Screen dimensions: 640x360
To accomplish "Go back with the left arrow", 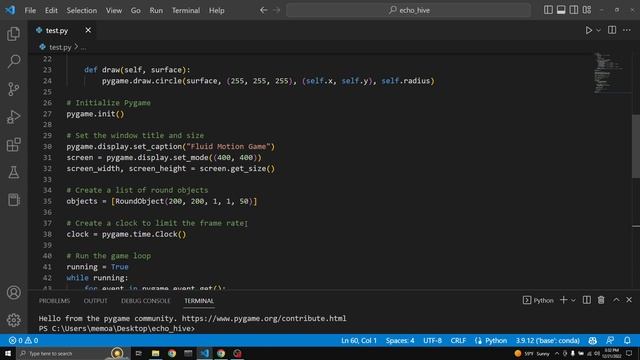I will click(264, 10).
